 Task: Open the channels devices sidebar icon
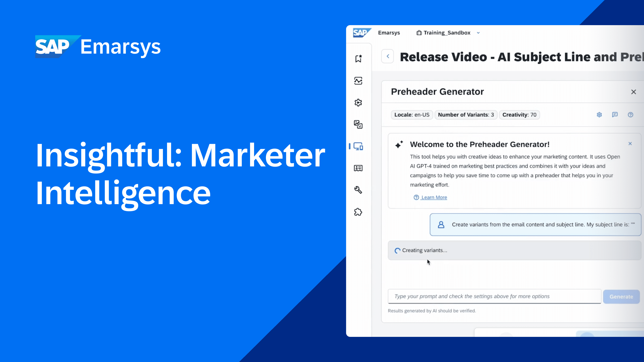(358, 146)
